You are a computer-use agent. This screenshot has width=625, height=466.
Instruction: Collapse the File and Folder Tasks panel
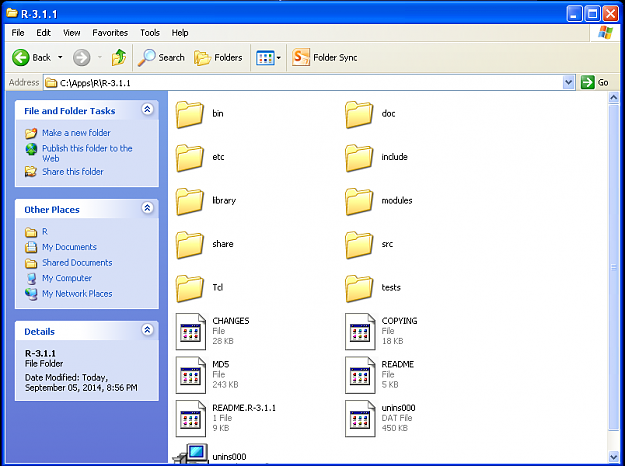point(147,109)
